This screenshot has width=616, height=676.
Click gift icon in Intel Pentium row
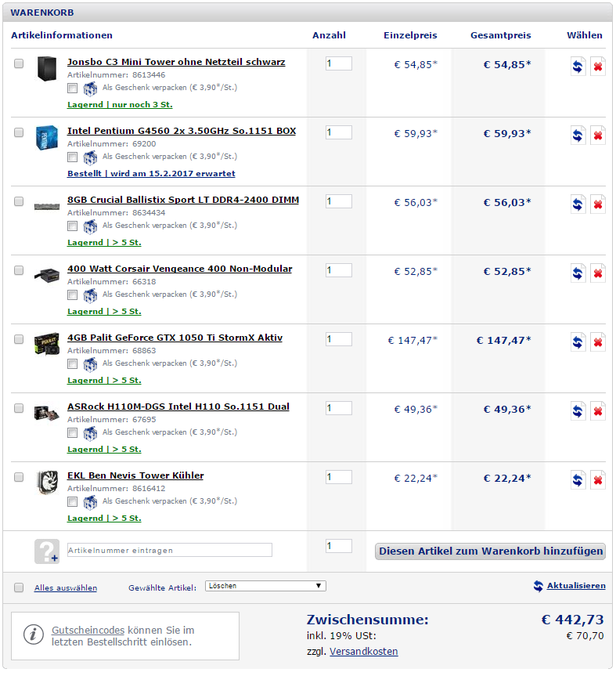click(90, 157)
